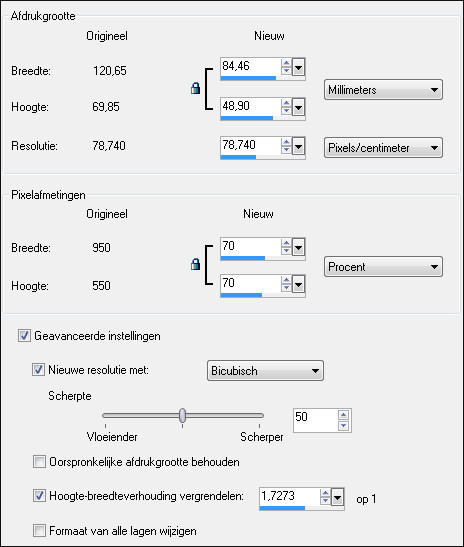Toggle the Geavanceerde instellingen checkbox
Image resolution: width=464 pixels, height=547 pixels.
(x=24, y=336)
